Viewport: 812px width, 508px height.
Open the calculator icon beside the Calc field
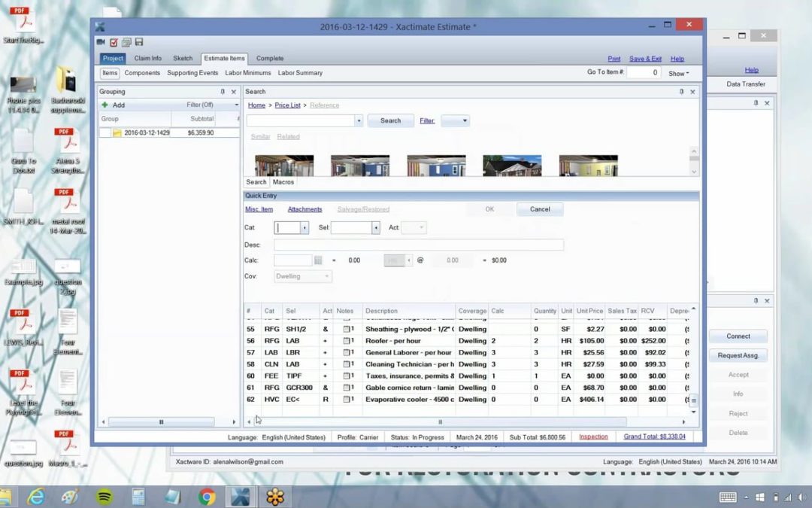pyautogui.click(x=318, y=260)
